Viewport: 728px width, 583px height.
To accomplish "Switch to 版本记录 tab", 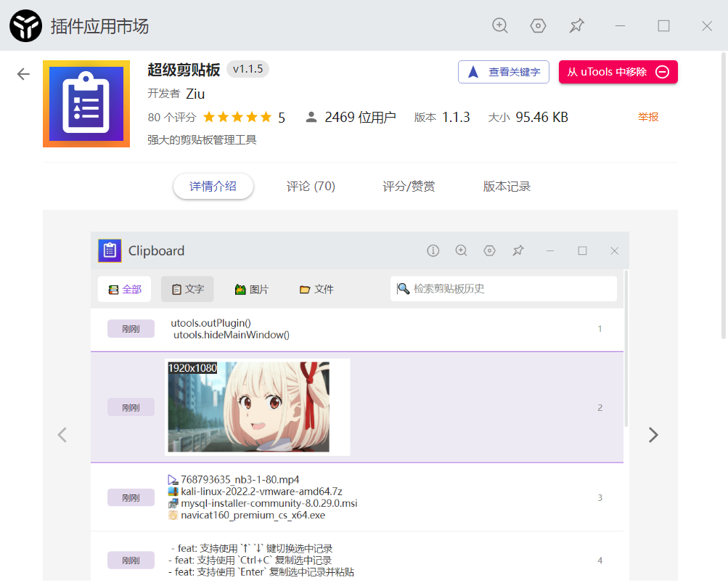I will pyautogui.click(x=507, y=187).
